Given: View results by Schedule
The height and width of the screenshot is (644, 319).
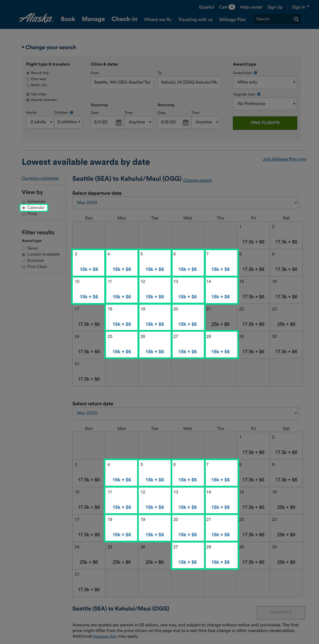Looking at the screenshot, I should point(24,202).
